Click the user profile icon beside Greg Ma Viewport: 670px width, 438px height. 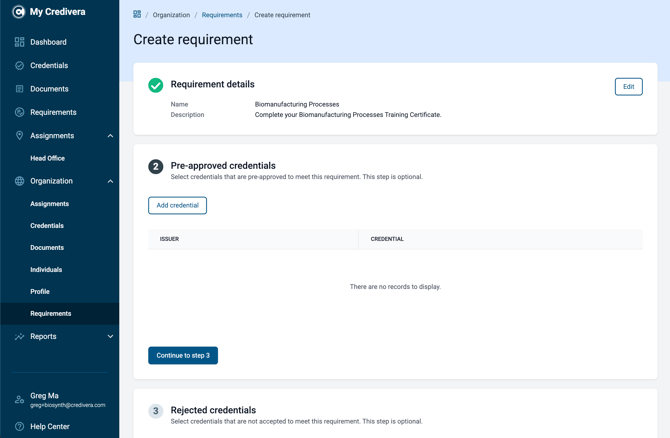click(x=19, y=400)
